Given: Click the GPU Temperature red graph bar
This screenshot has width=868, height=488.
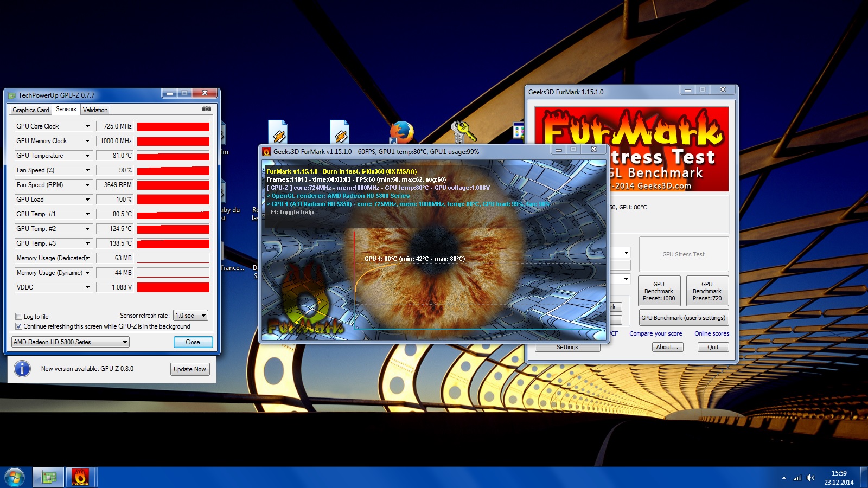Looking at the screenshot, I should coord(173,156).
